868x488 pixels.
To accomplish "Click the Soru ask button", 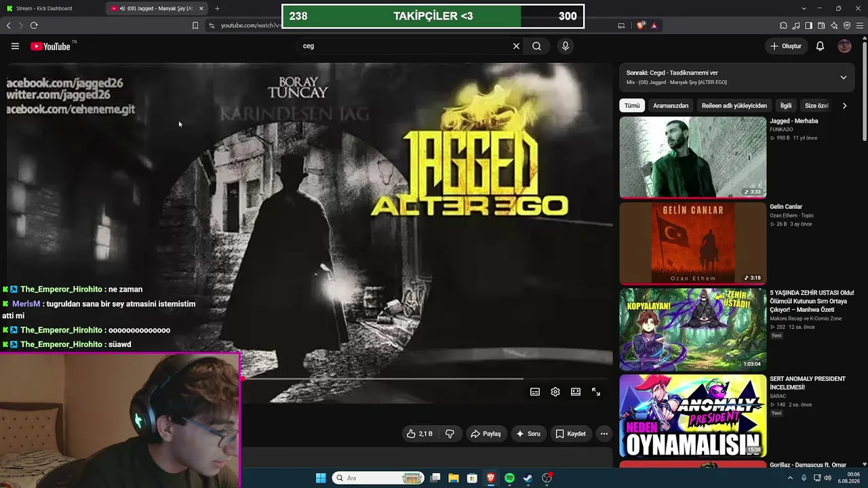I will pyautogui.click(x=529, y=434).
